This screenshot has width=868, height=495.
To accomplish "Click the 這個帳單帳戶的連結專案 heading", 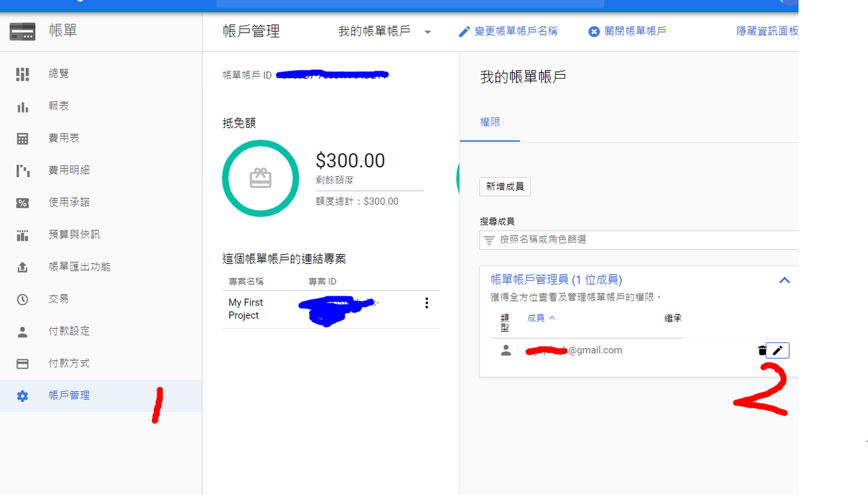I will pyautogui.click(x=284, y=259).
